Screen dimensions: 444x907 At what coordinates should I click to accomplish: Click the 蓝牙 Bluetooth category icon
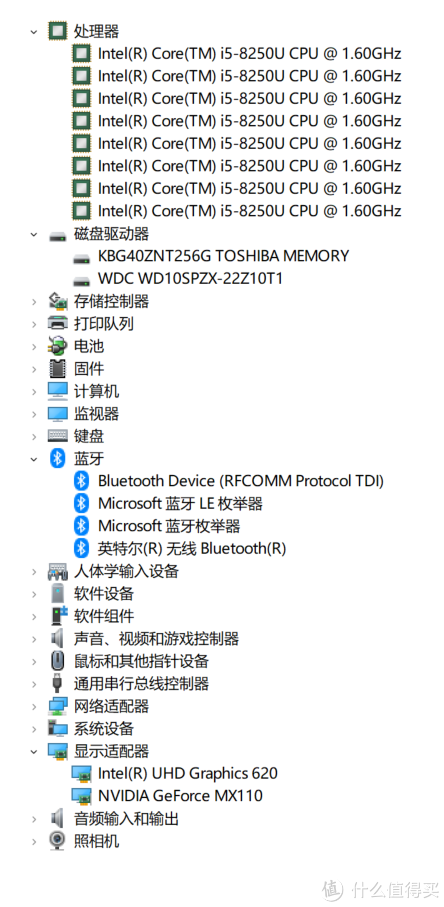click(57, 459)
